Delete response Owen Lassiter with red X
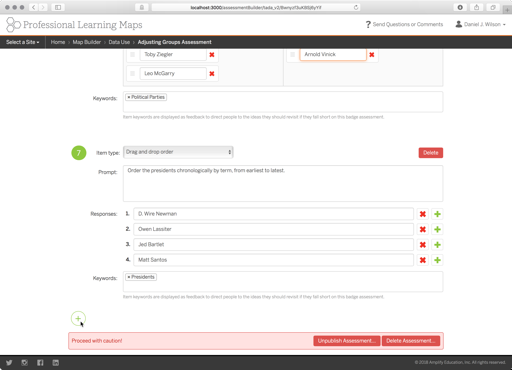The image size is (512, 370). click(423, 229)
